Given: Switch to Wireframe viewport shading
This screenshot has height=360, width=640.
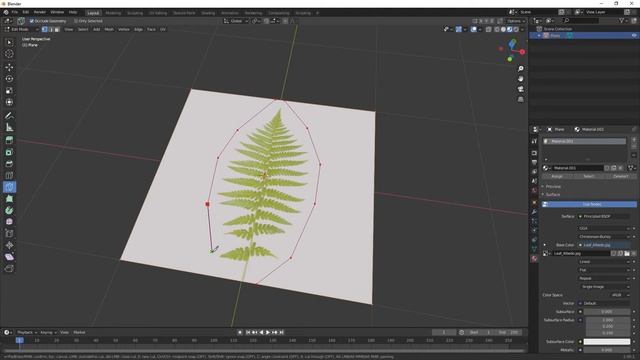Looking at the screenshot, I should [x=497, y=29].
